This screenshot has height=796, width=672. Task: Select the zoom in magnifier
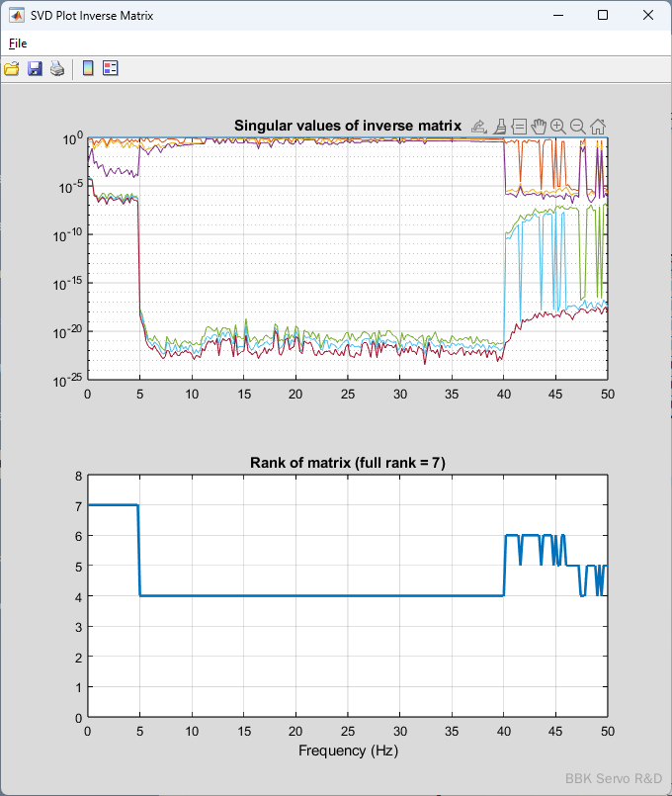point(558,126)
